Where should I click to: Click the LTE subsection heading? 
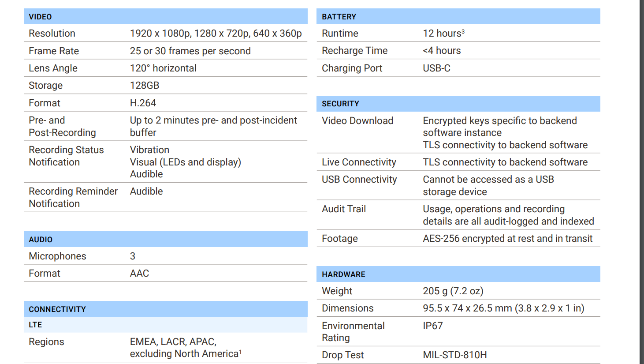(35, 325)
